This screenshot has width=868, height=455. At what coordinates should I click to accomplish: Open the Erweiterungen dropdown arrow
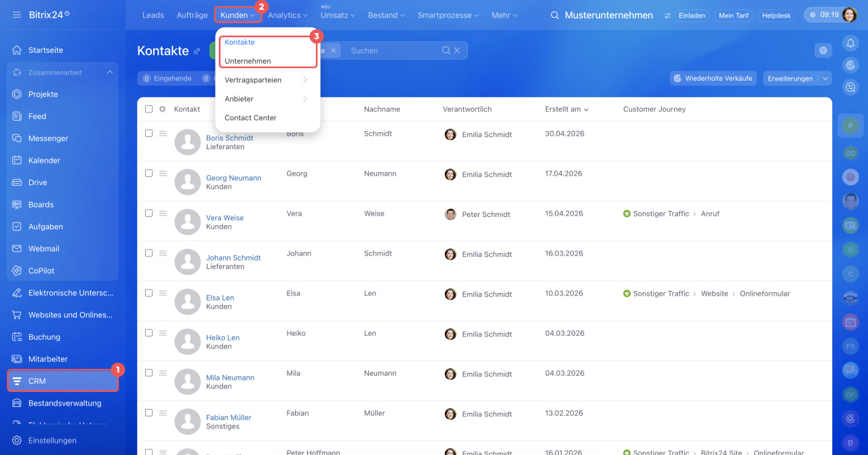click(825, 79)
